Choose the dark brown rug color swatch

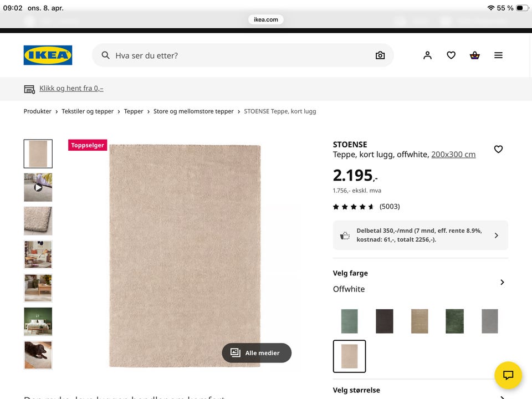[385, 321]
